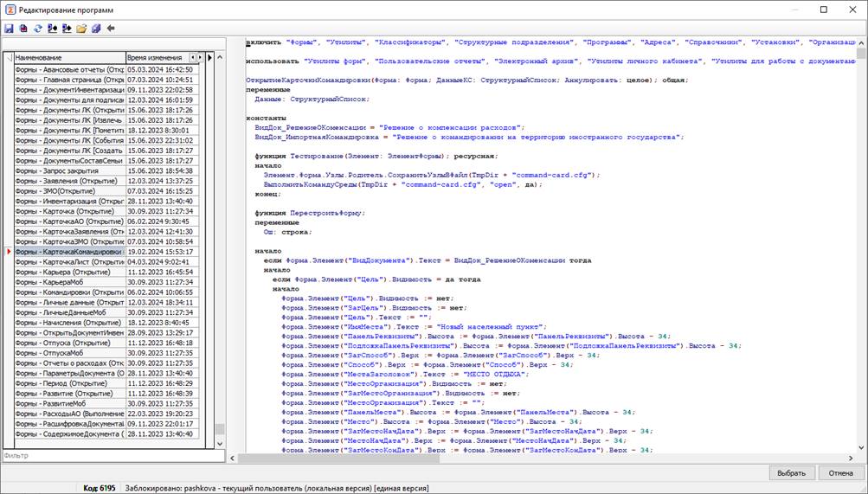Select row Формы - КарточкаКомандировки
868x494 pixels.
click(106, 252)
